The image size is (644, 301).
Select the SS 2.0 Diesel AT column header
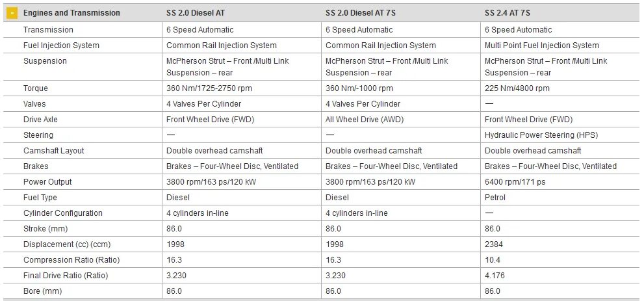(x=195, y=13)
